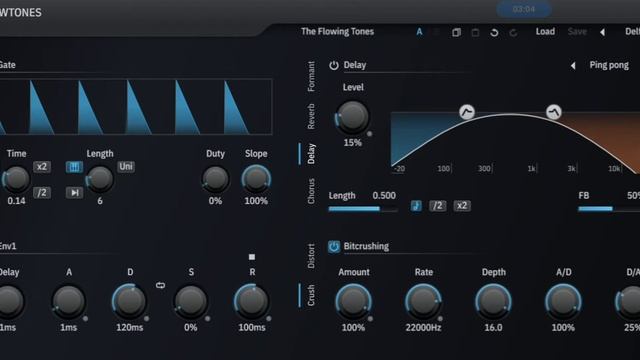
Task: Toggle the Bitcrushing power button
Action: (333, 247)
